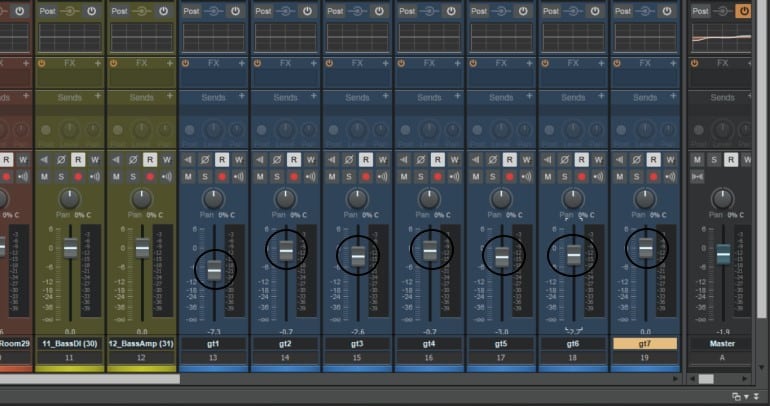
Task: Click the left speaker icon on gt7
Action: (x=620, y=159)
